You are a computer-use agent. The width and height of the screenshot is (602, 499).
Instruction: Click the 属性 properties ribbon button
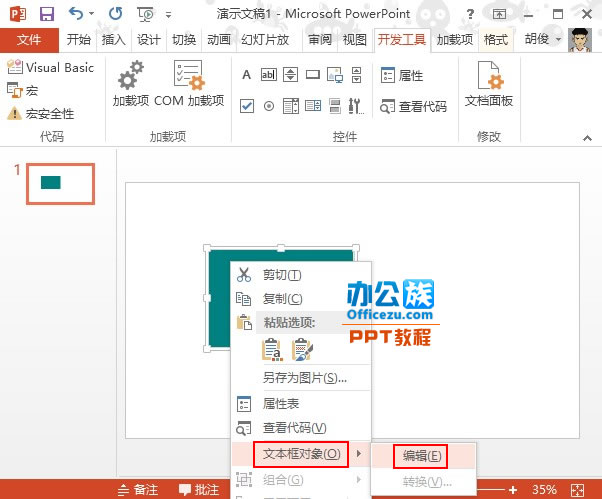pos(402,76)
